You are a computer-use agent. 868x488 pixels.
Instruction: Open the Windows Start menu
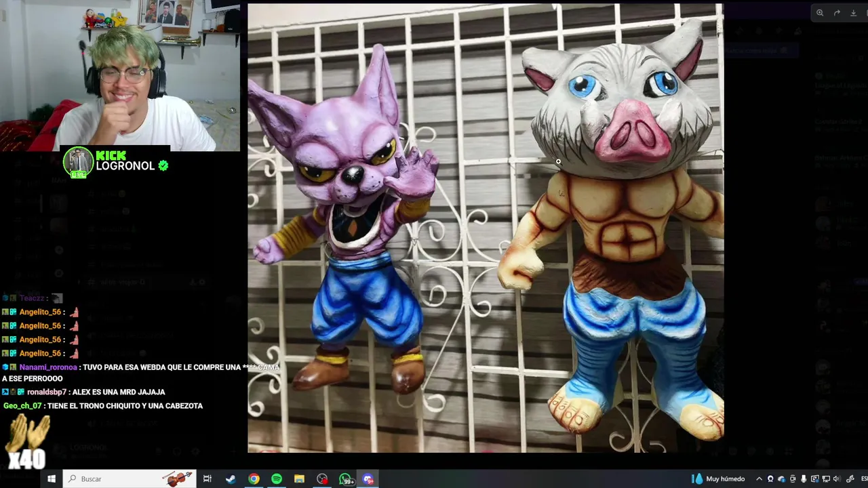tap(51, 479)
